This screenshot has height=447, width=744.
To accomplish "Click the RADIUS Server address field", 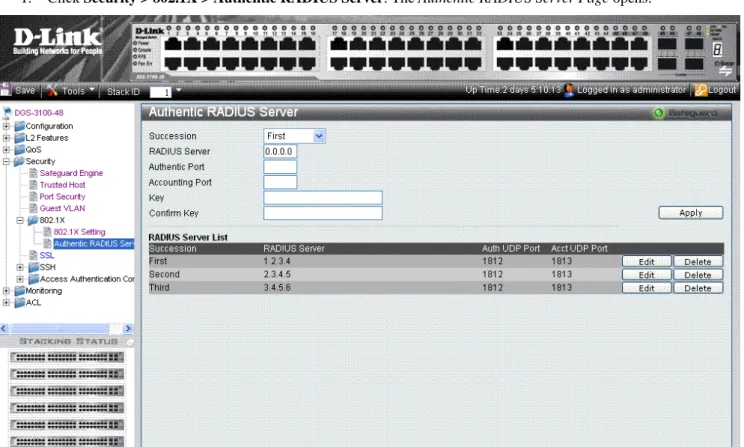I will pos(280,151).
